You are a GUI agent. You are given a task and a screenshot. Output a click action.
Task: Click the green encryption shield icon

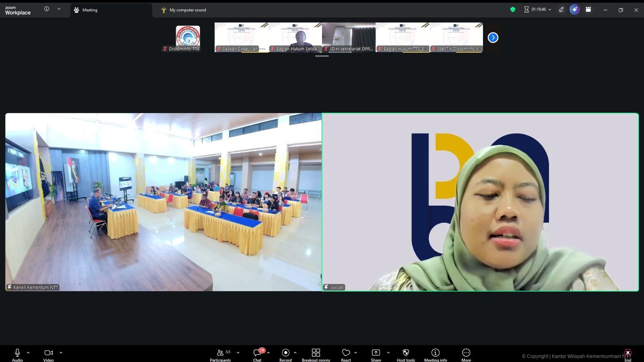coord(513,10)
